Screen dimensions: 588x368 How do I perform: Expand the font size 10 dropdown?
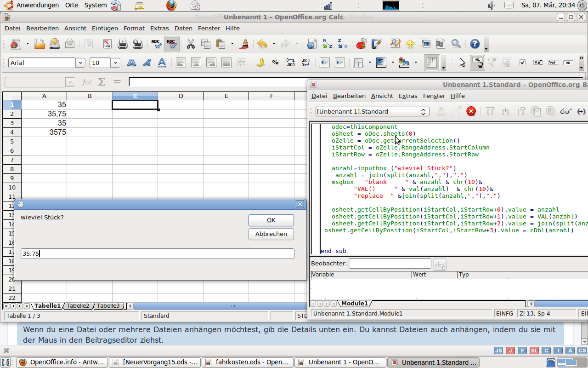[x=115, y=63]
